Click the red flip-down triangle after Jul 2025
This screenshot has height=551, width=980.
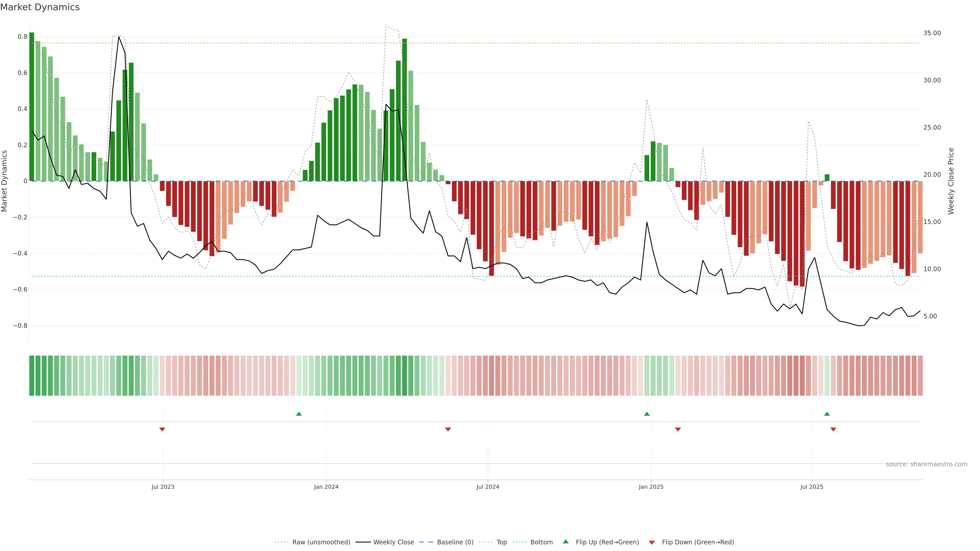[833, 429]
